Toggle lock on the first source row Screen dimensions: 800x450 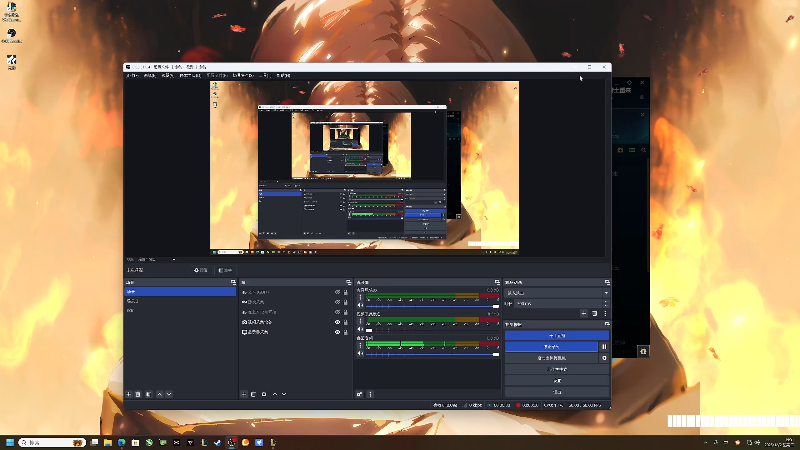tap(346, 292)
